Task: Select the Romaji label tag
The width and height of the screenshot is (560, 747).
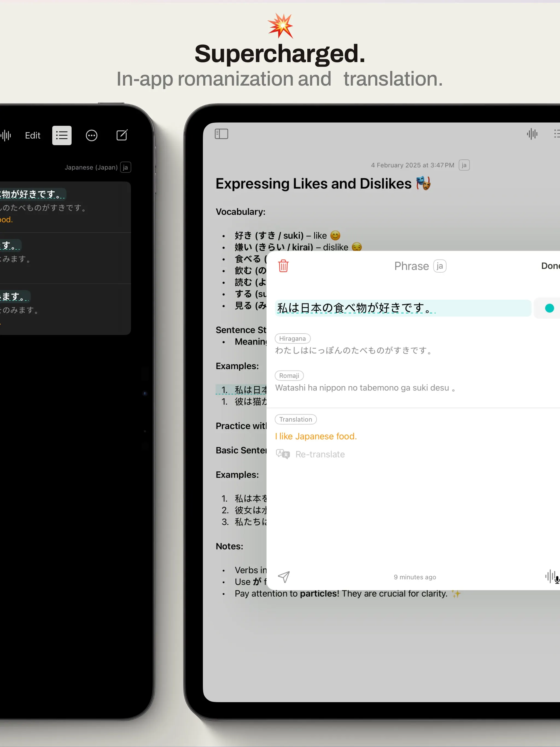Action: click(x=289, y=375)
